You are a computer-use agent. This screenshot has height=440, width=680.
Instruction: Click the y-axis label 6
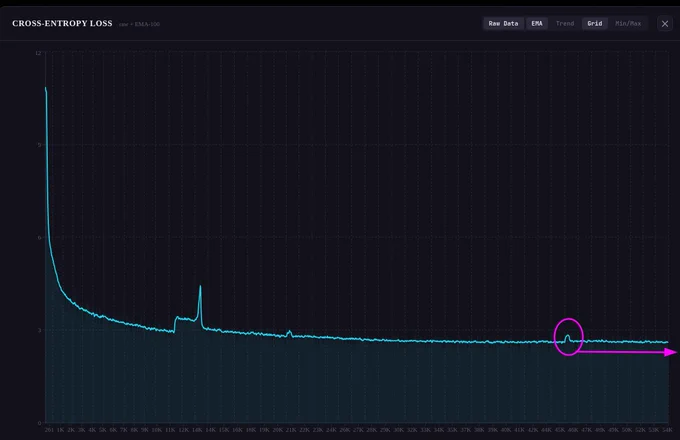(x=39, y=238)
